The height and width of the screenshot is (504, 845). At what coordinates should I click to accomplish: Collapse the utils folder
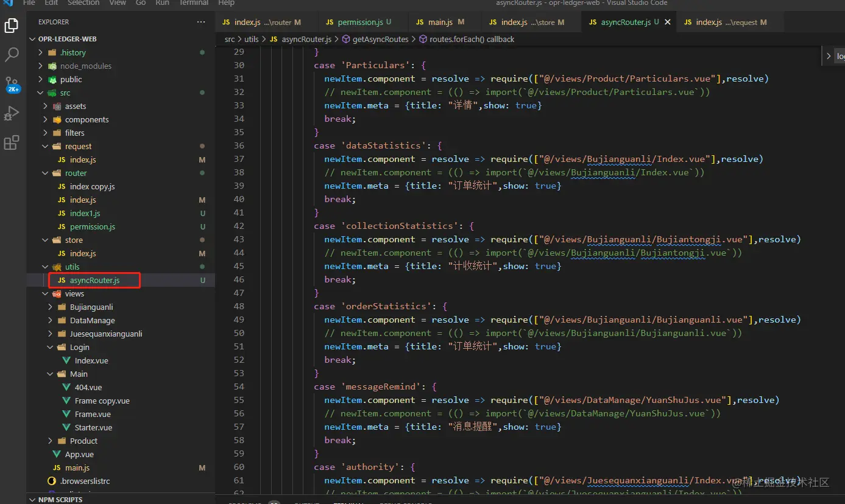pos(121,267)
